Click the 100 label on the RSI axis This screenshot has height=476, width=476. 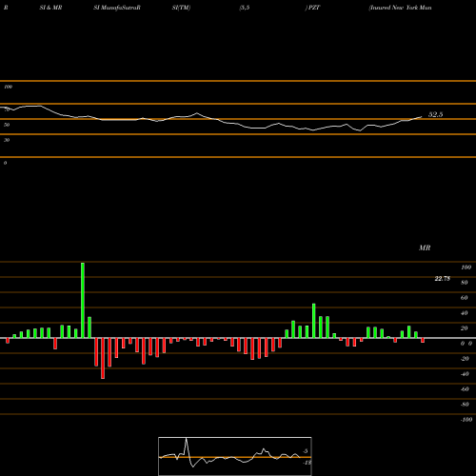[8, 87]
